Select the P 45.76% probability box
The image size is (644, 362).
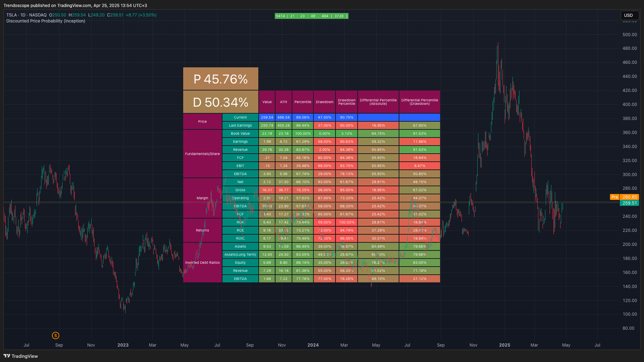click(221, 79)
